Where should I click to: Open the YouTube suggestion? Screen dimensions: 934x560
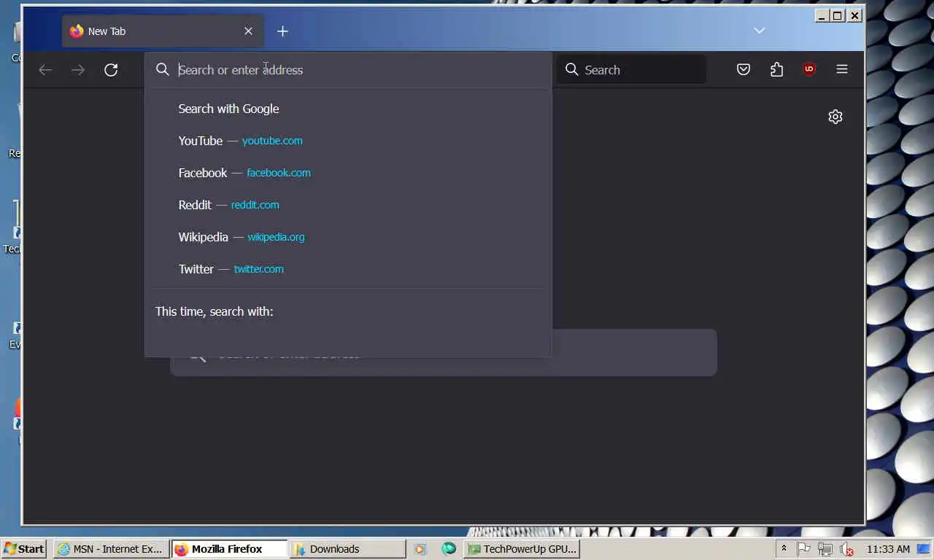click(x=348, y=141)
